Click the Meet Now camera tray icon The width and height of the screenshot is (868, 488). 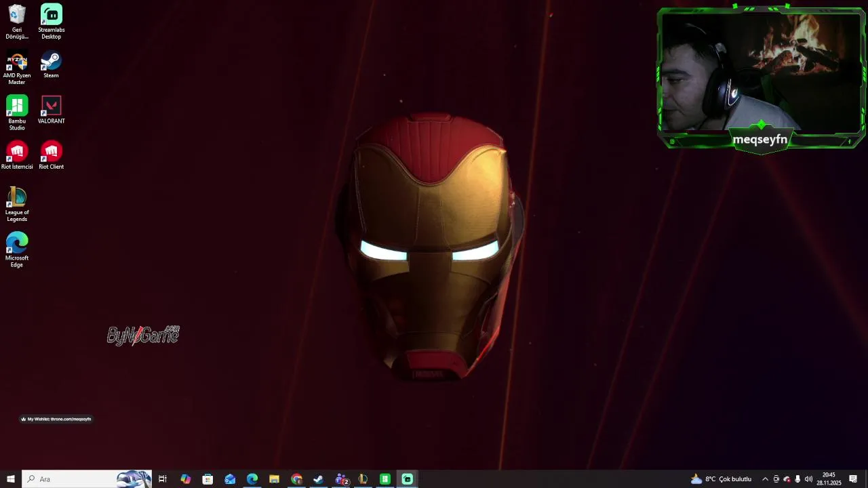(776, 479)
